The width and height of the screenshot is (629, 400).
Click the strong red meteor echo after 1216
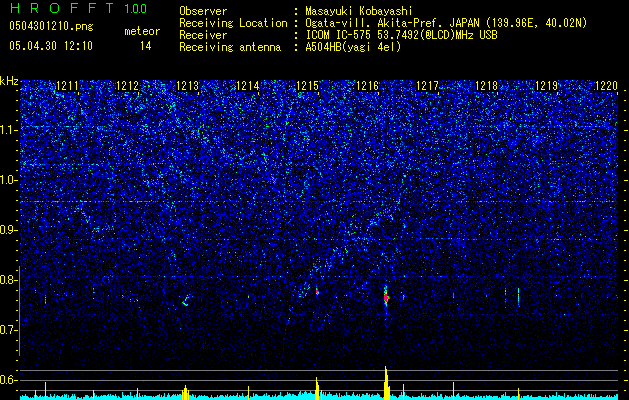[x=386, y=297]
